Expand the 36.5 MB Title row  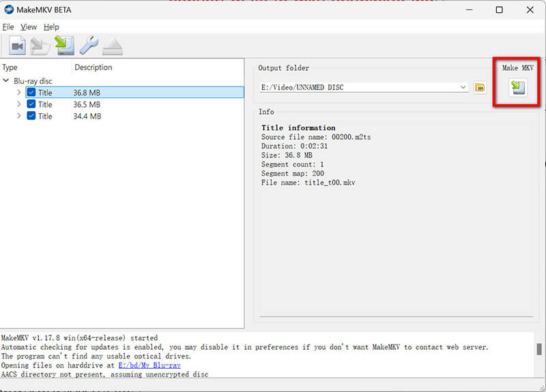pyautogui.click(x=19, y=104)
